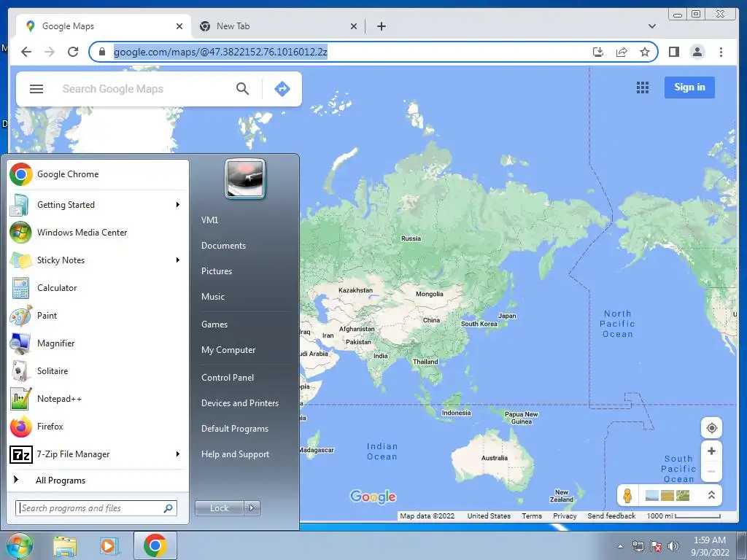Viewport: 747px width, 560px height.
Task: Zoom out the map with minus button
Action: point(712,472)
